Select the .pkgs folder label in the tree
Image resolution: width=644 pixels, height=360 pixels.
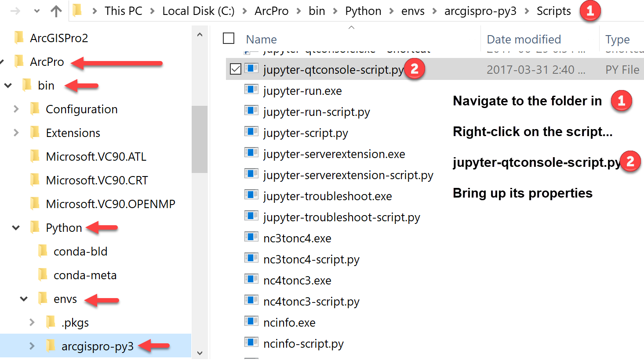pos(75,323)
